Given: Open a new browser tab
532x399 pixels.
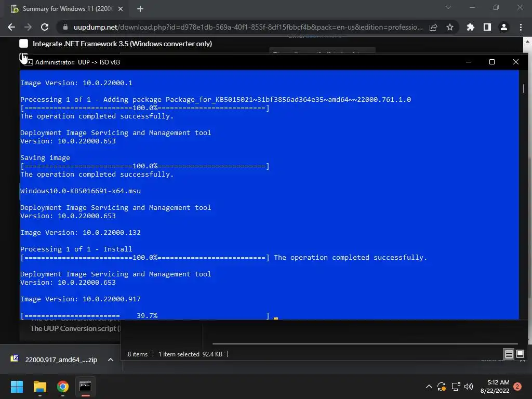Looking at the screenshot, I should 140,9.
